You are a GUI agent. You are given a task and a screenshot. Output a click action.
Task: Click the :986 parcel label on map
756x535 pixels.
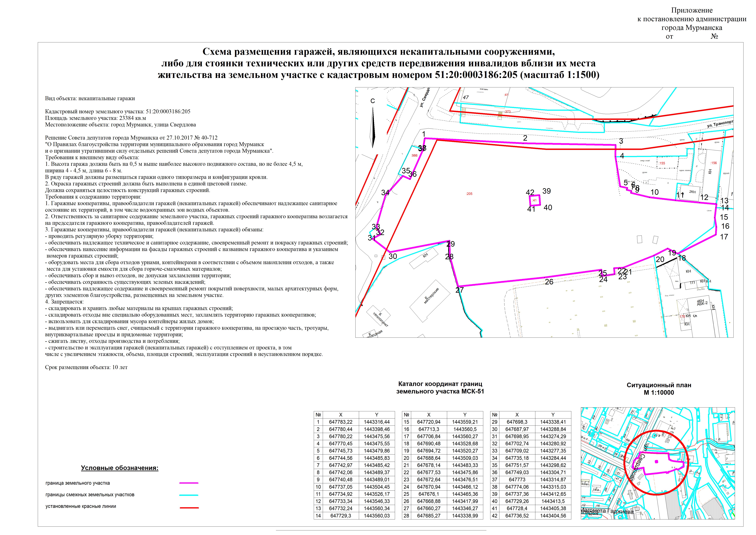(x=414, y=156)
